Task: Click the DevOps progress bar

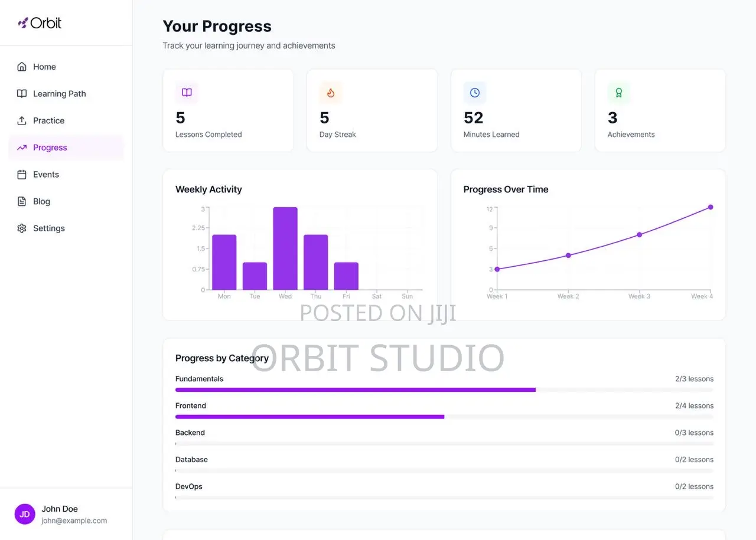Action: pyautogui.click(x=444, y=498)
